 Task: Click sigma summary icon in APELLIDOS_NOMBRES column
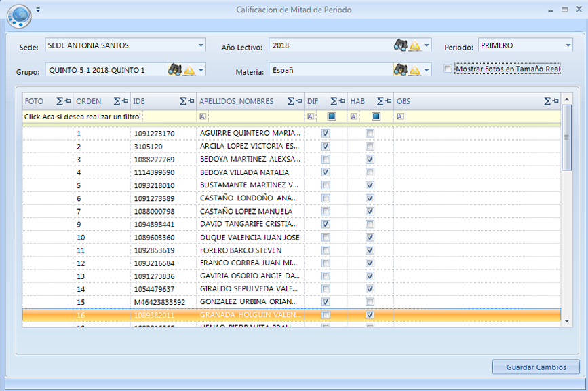coord(290,101)
